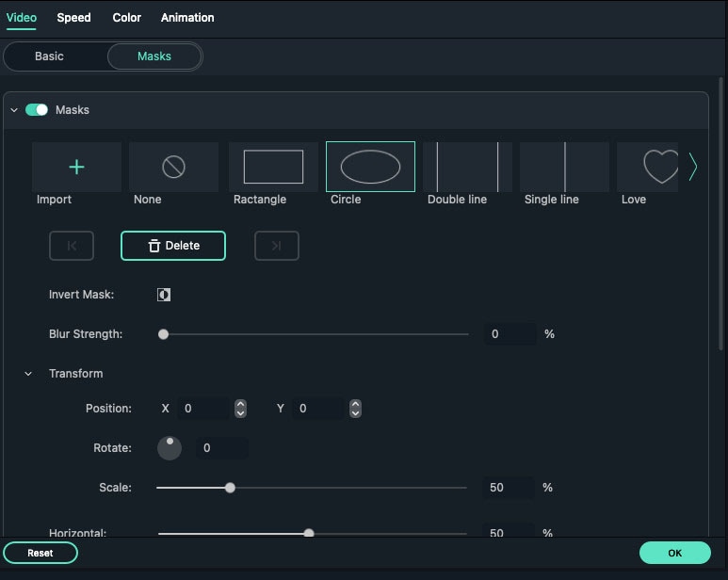Screen dimensions: 728x580
Task: Go to previous mask keyframe
Action: pyautogui.click(x=72, y=246)
